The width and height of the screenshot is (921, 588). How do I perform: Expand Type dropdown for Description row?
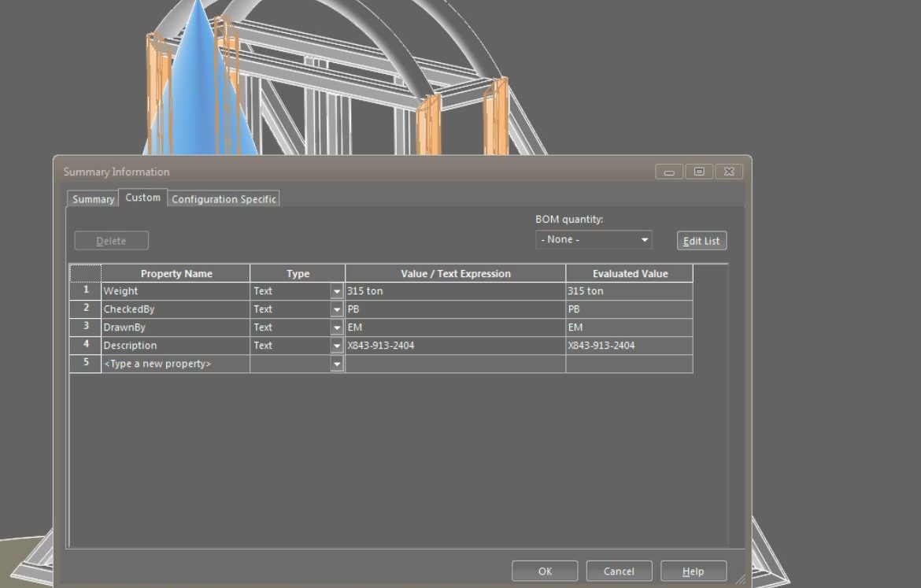tap(337, 346)
